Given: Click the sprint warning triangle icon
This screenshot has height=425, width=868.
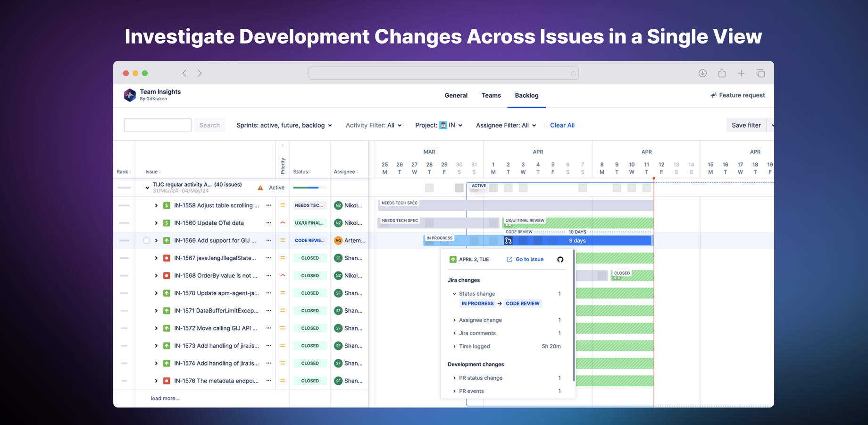Looking at the screenshot, I should (260, 188).
